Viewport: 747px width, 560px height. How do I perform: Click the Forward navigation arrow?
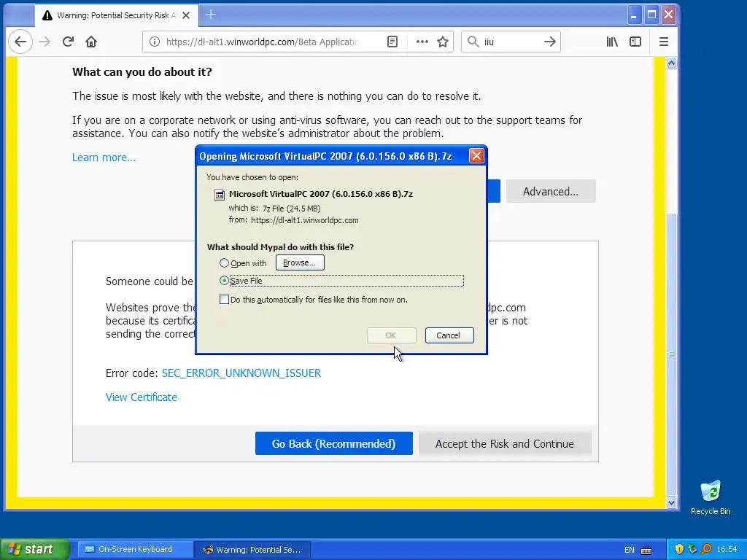coord(44,42)
